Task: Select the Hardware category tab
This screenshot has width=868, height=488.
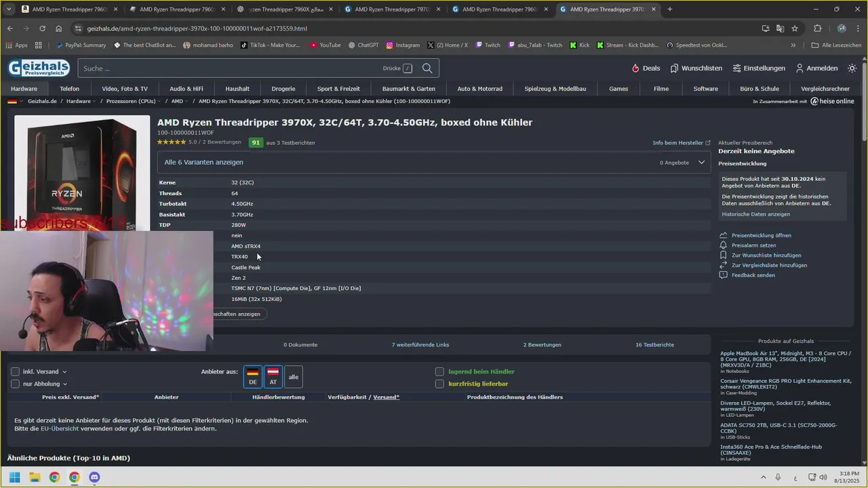Action: (24, 89)
